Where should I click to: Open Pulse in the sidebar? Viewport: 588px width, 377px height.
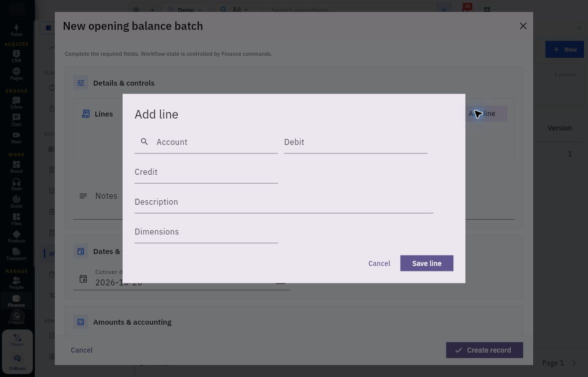16,30
